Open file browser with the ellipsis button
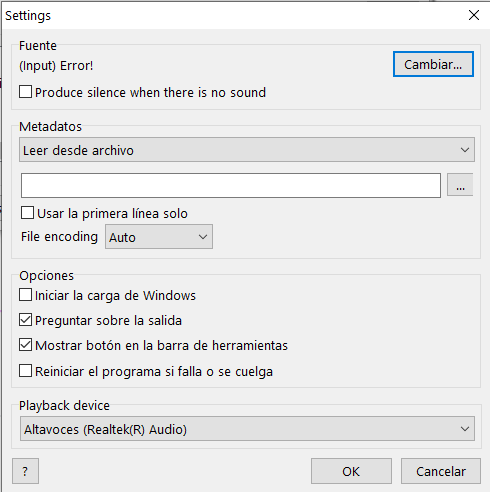Viewport: 490px width, 492px height. click(460, 184)
